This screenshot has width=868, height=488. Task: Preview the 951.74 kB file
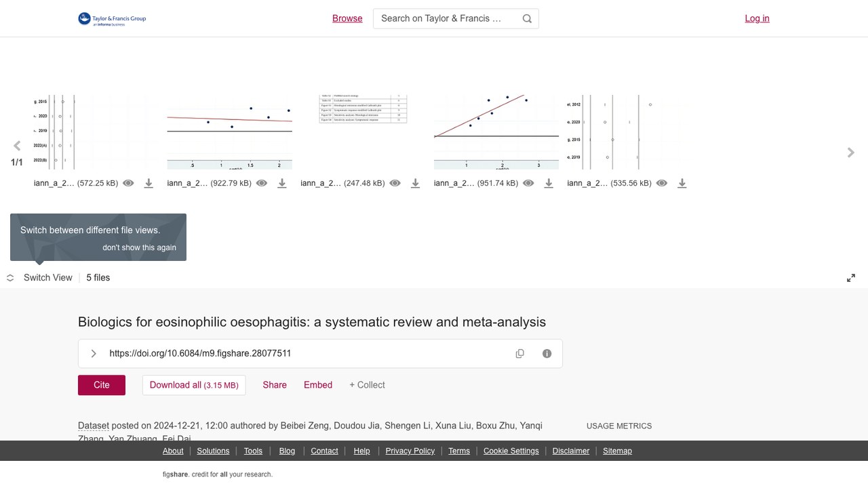(528, 183)
